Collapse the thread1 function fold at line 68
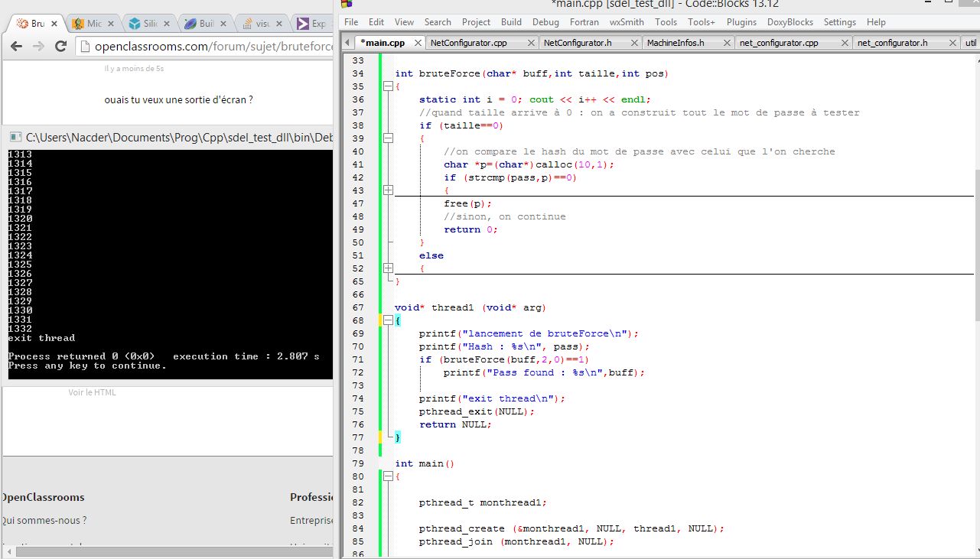The height and width of the screenshot is (559, 980). (388, 320)
